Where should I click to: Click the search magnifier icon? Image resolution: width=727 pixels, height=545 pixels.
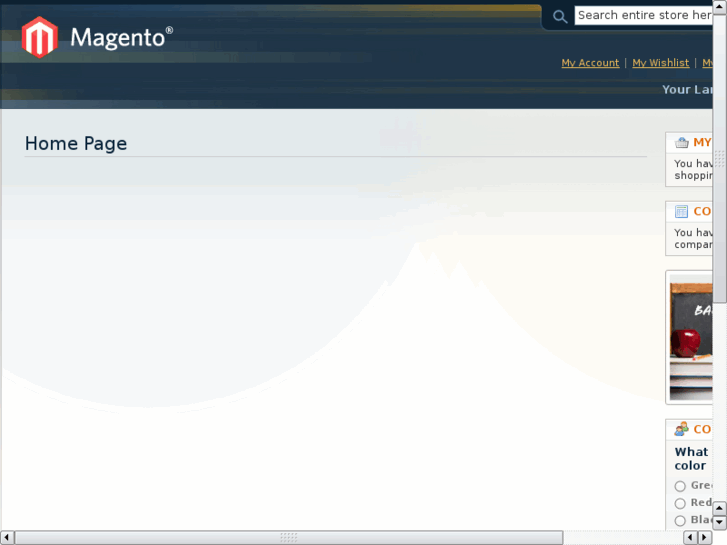coord(560,17)
